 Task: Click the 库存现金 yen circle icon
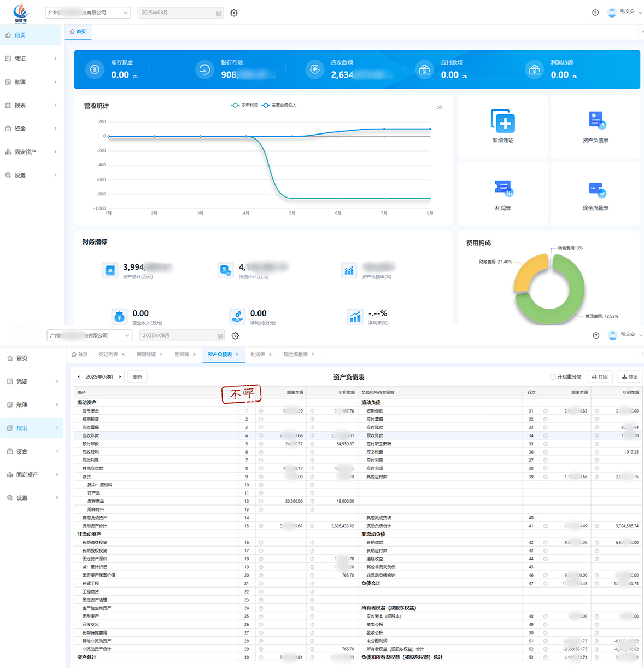[95, 69]
